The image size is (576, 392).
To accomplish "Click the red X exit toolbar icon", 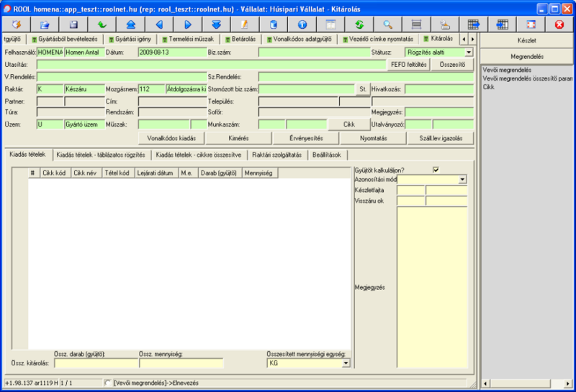I will coord(559,24).
